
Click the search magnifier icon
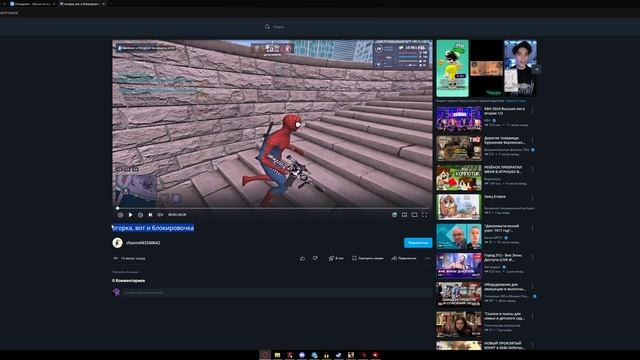coord(267,27)
